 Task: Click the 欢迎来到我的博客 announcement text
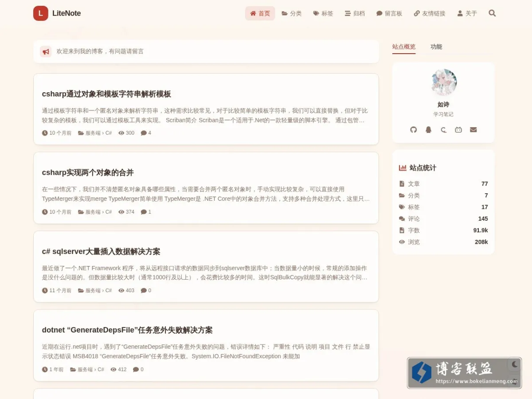tap(100, 51)
